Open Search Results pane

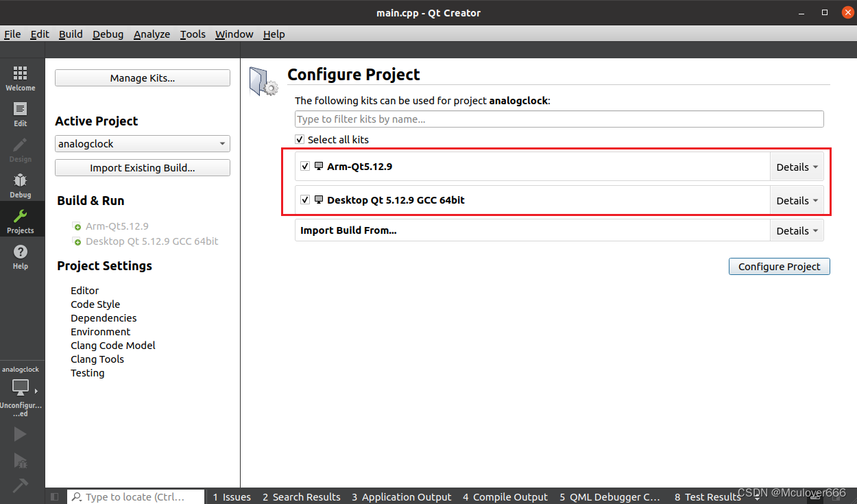point(301,497)
